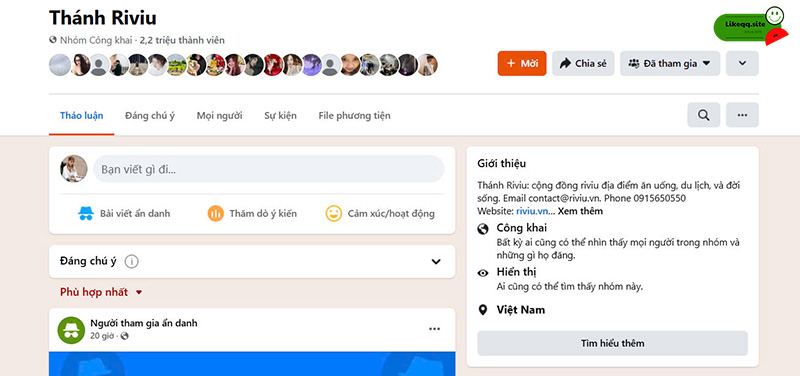Click the globe icon beside Nhóm Công khai
This screenshot has height=376, width=800.
(x=53, y=40)
